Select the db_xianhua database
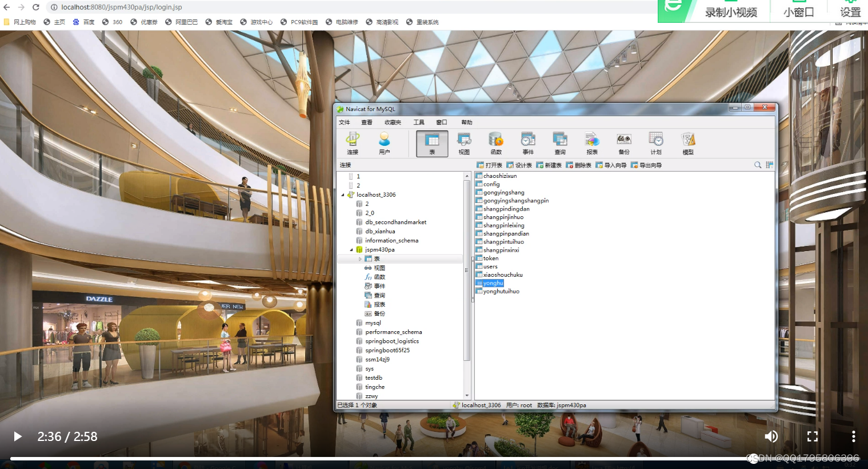The height and width of the screenshot is (469, 868). pyautogui.click(x=380, y=232)
